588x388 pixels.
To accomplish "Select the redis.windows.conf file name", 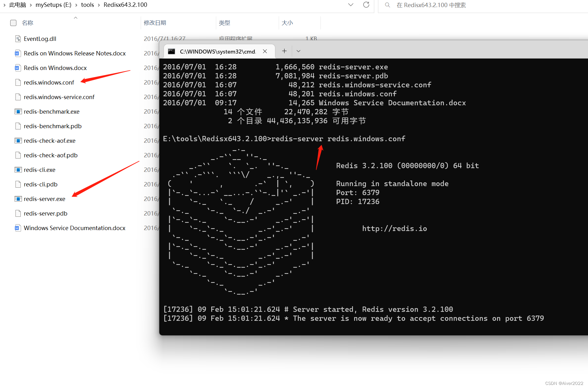I will (49, 82).
